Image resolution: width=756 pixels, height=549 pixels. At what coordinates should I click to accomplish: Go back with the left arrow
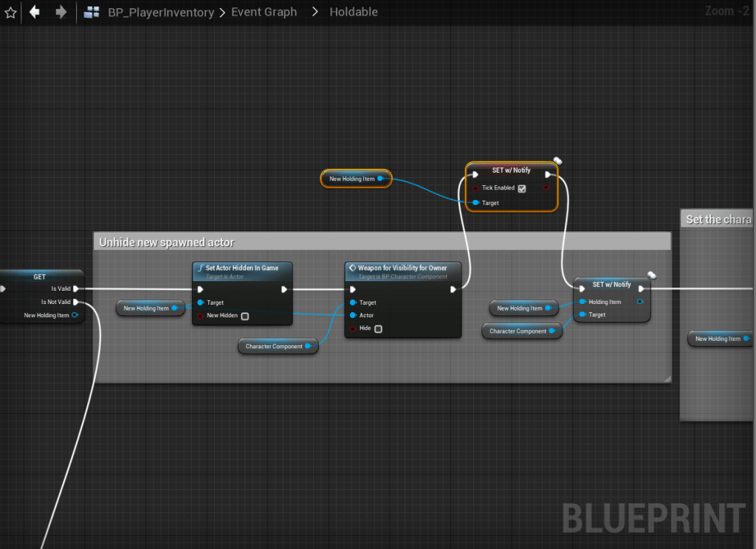[34, 12]
